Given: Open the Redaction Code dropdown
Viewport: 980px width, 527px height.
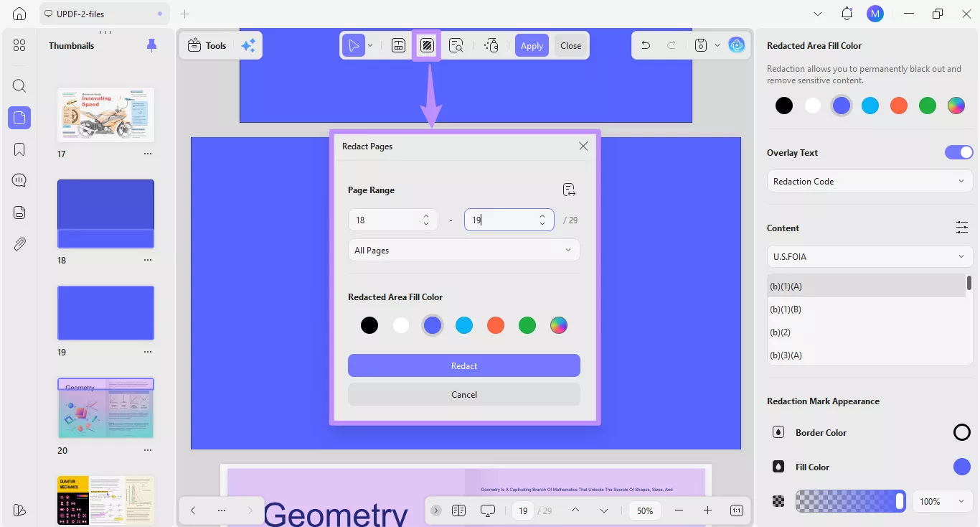Looking at the screenshot, I should tap(870, 181).
